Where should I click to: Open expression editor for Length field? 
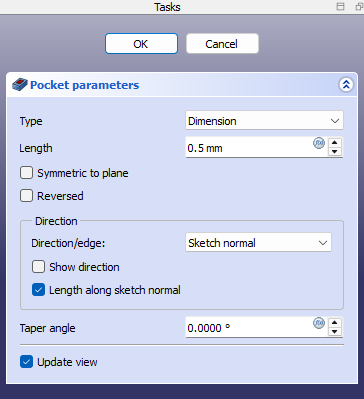point(319,144)
